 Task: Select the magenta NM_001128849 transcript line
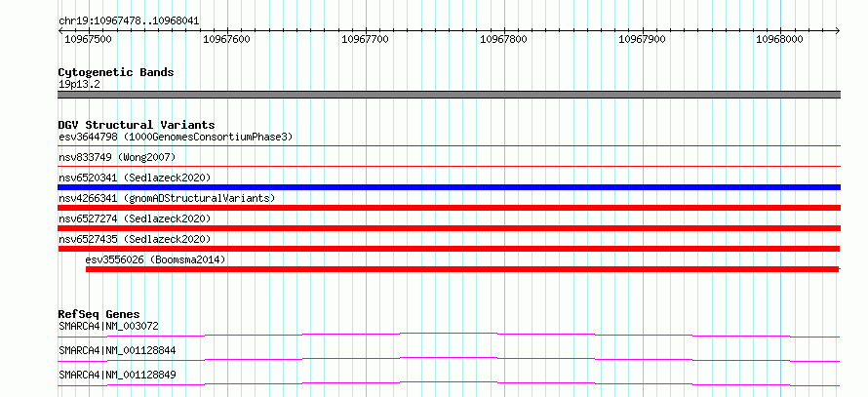[449, 383]
